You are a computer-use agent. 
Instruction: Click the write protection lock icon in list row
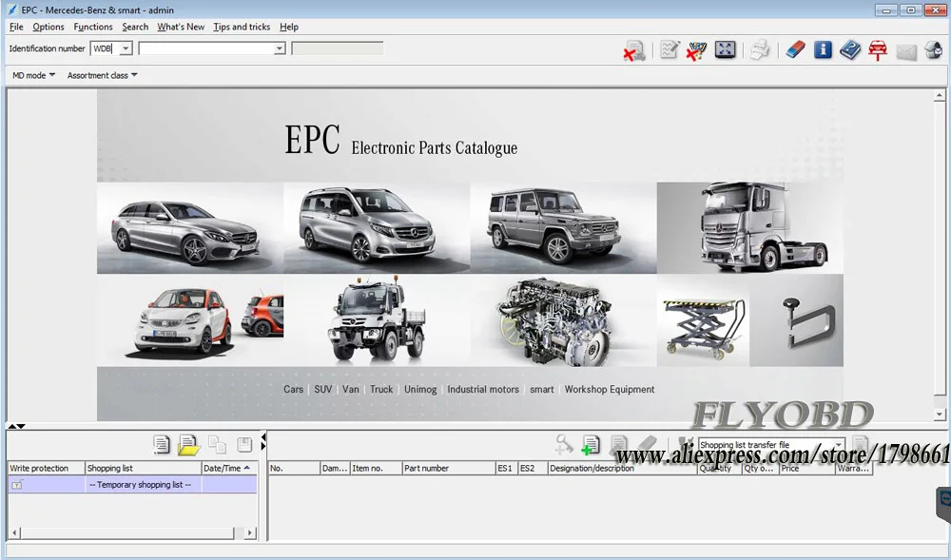click(17, 484)
